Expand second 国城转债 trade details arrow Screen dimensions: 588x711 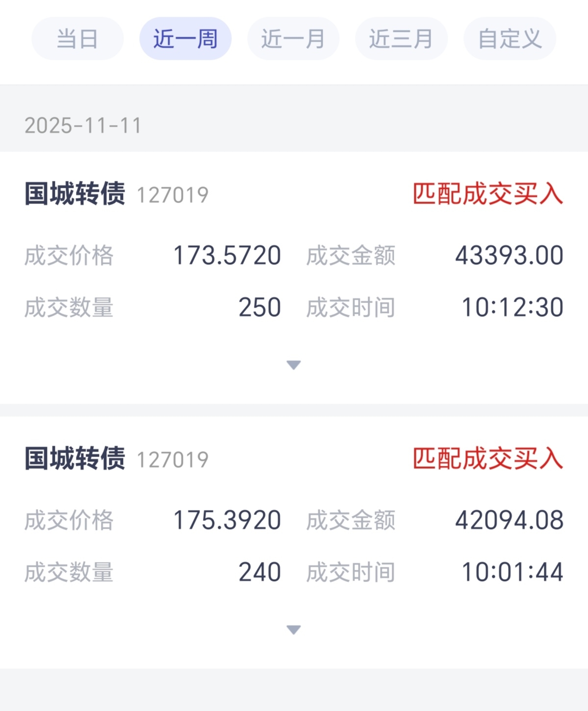point(293,630)
